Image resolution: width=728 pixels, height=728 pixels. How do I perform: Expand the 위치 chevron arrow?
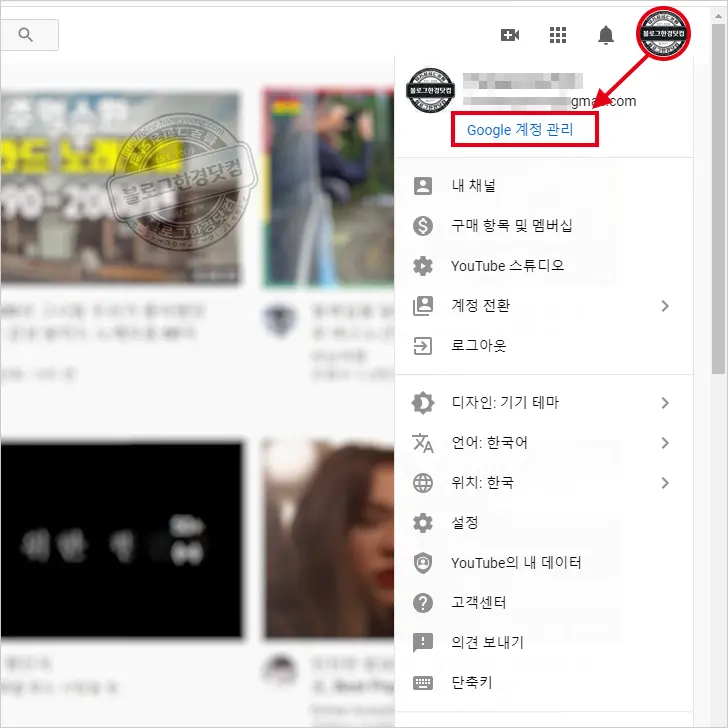[x=665, y=483]
